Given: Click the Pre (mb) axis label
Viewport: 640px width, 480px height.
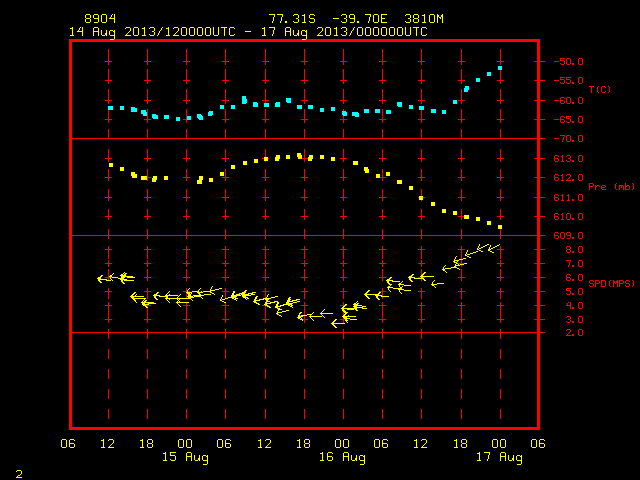Looking at the screenshot, I should click(611, 187).
